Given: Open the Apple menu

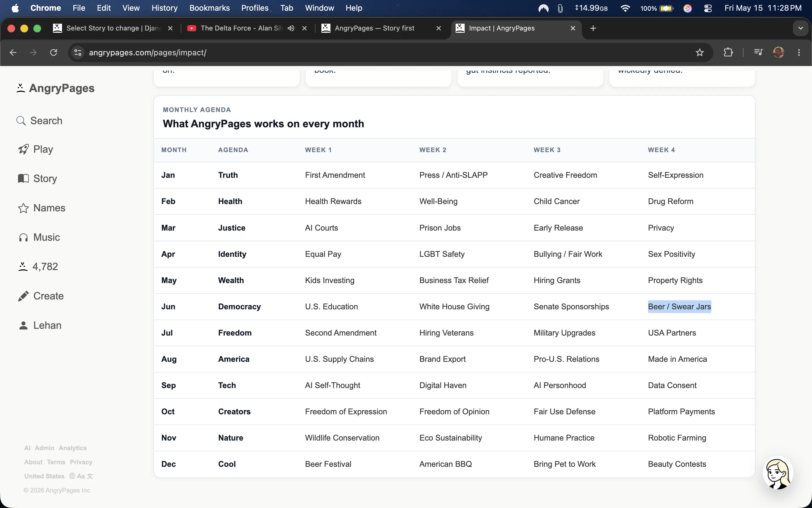Looking at the screenshot, I should [x=15, y=8].
